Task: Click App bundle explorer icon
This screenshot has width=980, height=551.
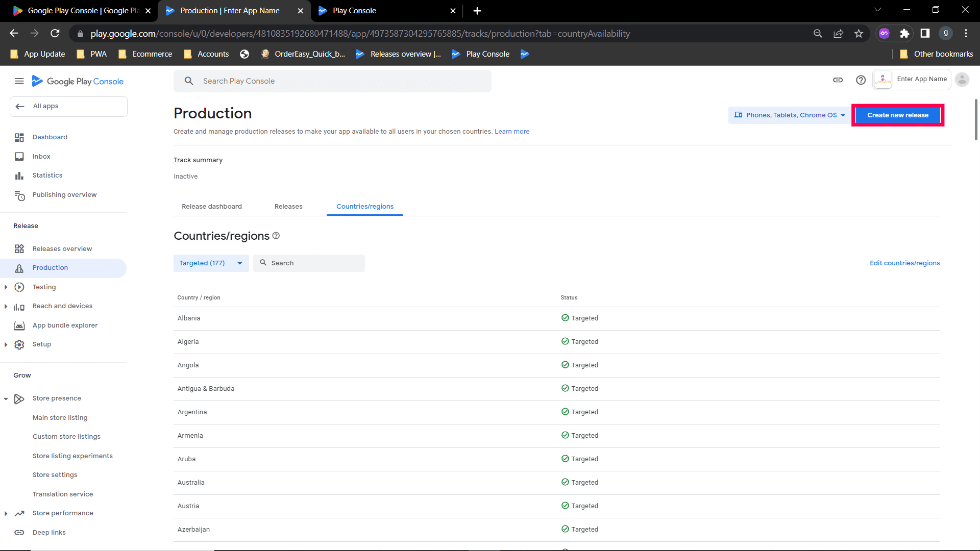Action: click(19, 325)
